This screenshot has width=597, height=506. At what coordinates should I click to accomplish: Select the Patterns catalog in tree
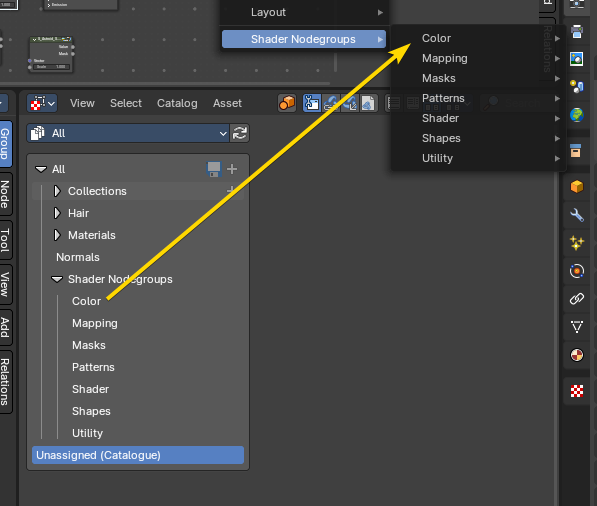[93, 367]
